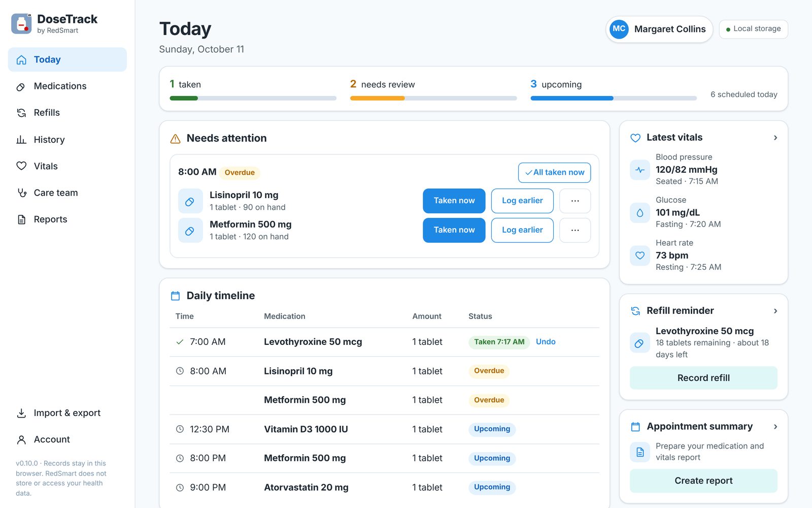812x508 pixels.
Task: Click the MC avatar for Margaret Collins
Action: point(619,29)
